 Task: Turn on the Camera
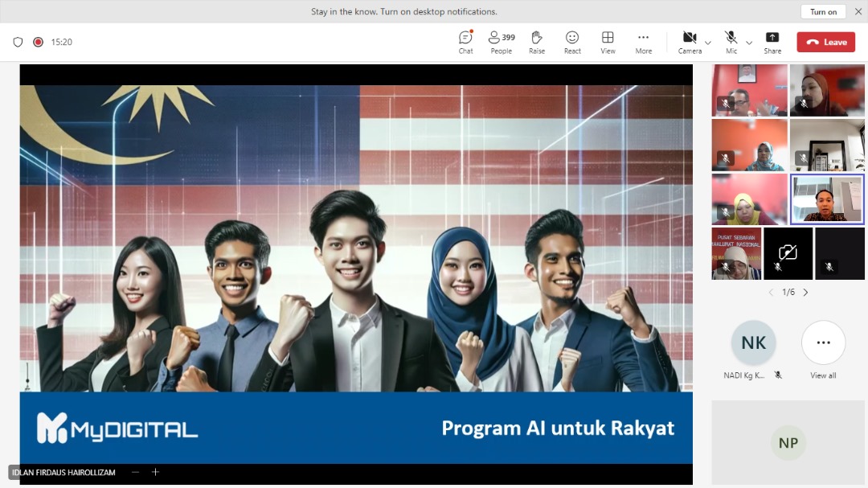pyautogui.click(x=689, y=42)
